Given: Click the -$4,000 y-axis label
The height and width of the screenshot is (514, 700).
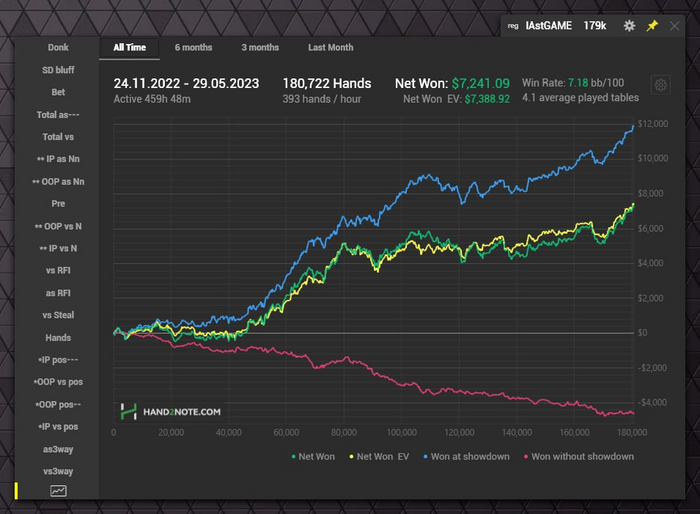Looking at the screenshot, I should 653,402.
